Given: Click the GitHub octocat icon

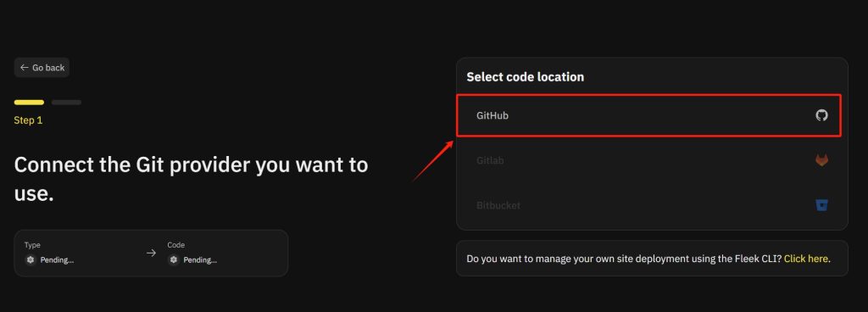Looking at the screenshot, I should coord(821,115).
